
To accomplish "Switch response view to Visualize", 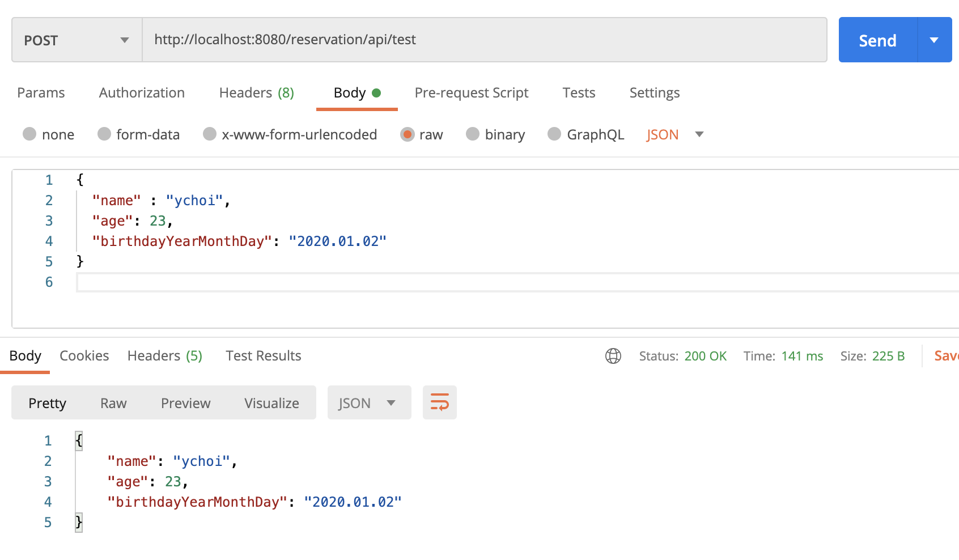I will [272, 403].
